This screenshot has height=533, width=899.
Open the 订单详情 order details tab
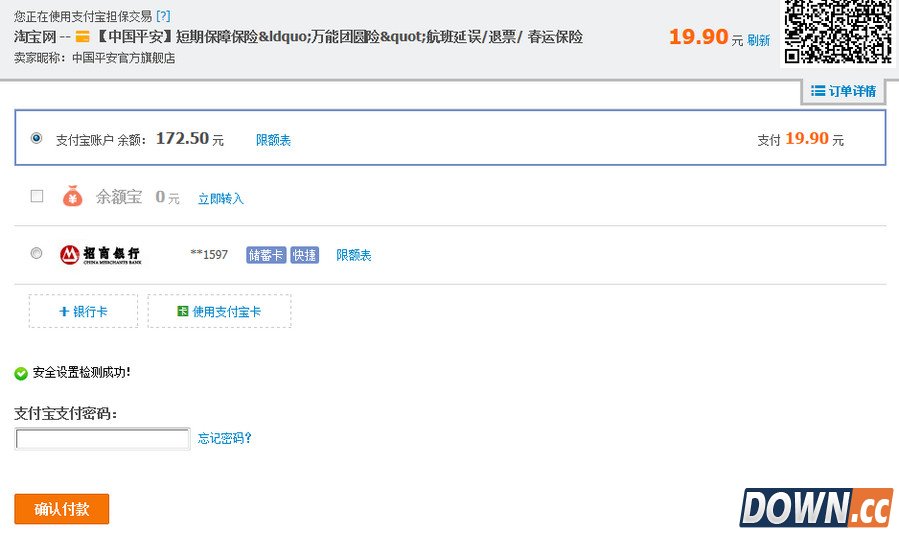tap(843, 91)
